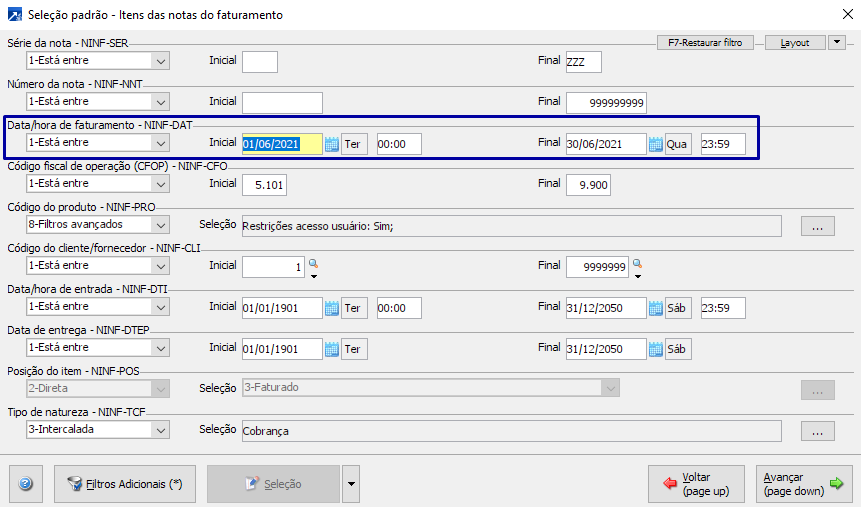Expand the Tipo de natureza condition dropdown
861x507 pixels.
click(x=159, y=430)
